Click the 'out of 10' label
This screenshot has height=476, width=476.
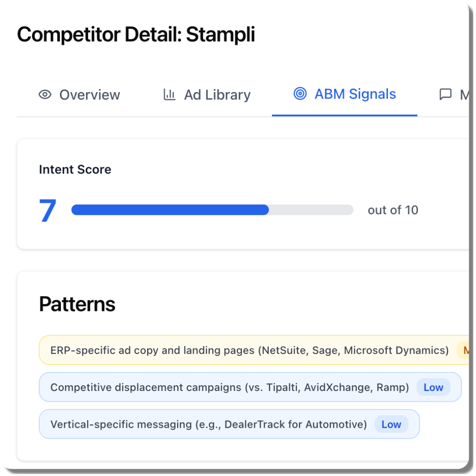click(x=393, y=210)
